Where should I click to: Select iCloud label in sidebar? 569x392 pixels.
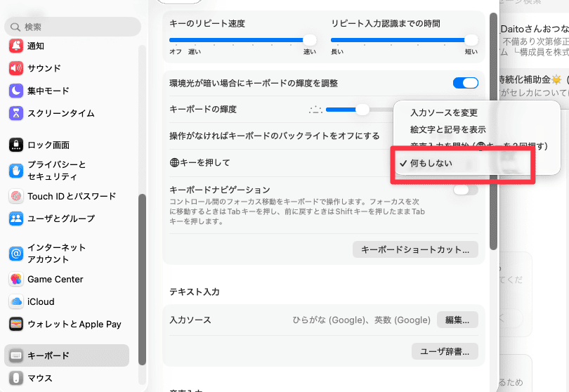click(x=41, y=301)
